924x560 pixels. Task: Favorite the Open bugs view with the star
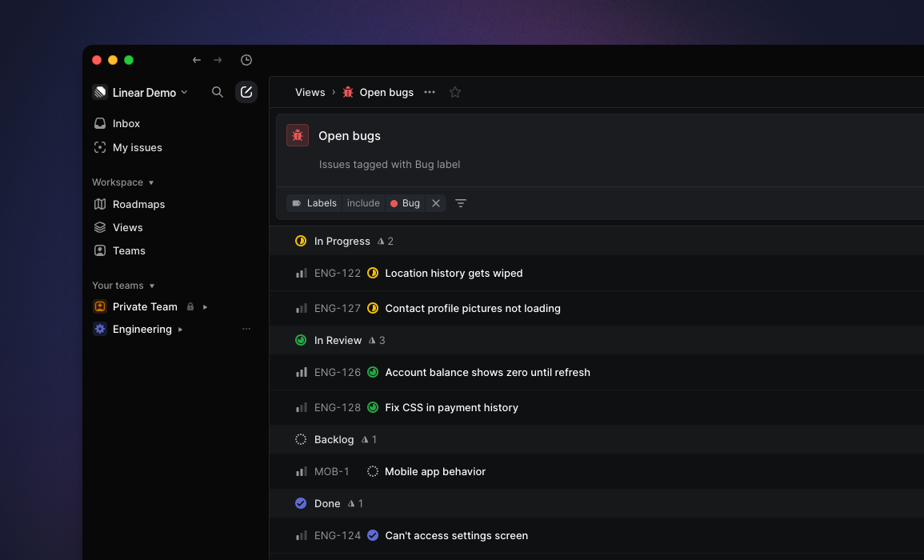click(455, 92)
